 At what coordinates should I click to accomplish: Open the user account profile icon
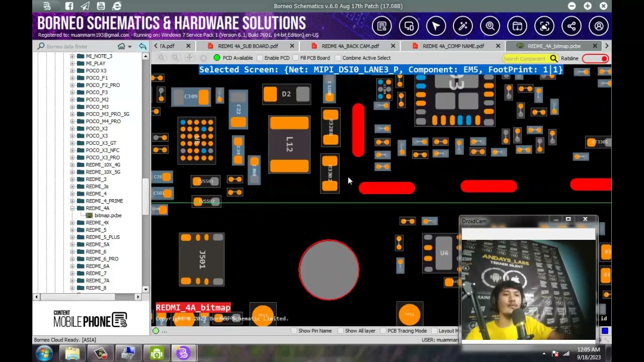pos(599,26)
